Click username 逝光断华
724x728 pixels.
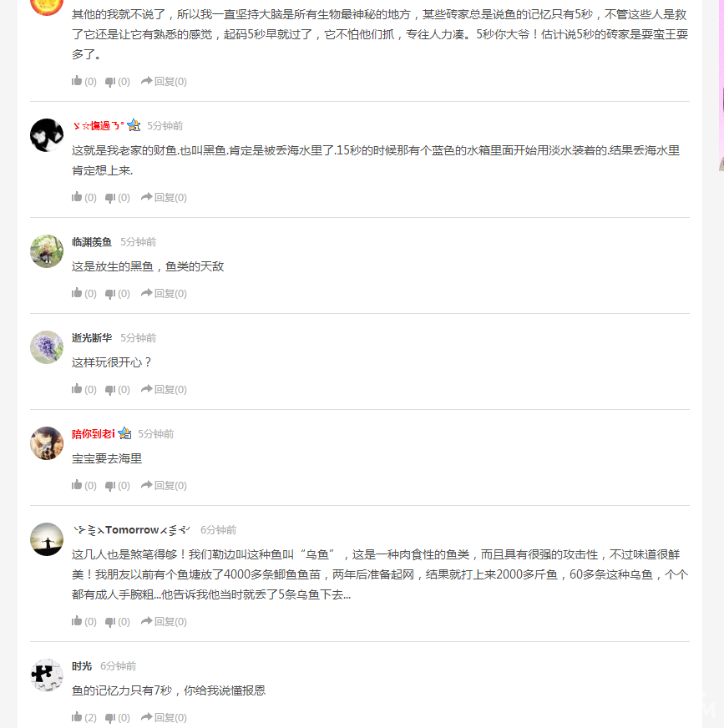click(92, 338)
